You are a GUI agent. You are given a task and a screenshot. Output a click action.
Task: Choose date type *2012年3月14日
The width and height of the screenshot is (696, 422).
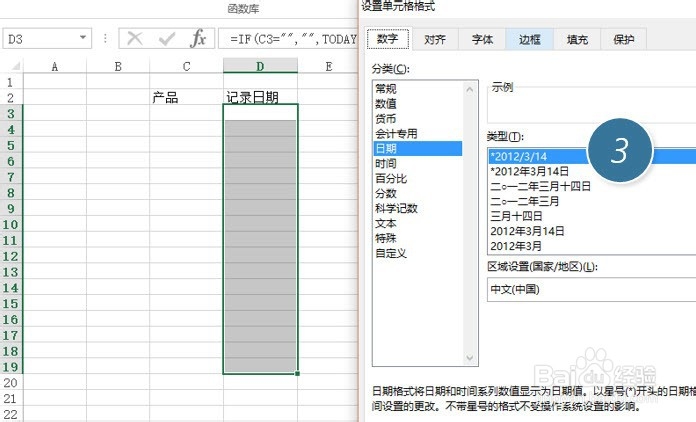click(x=530, y=171)
